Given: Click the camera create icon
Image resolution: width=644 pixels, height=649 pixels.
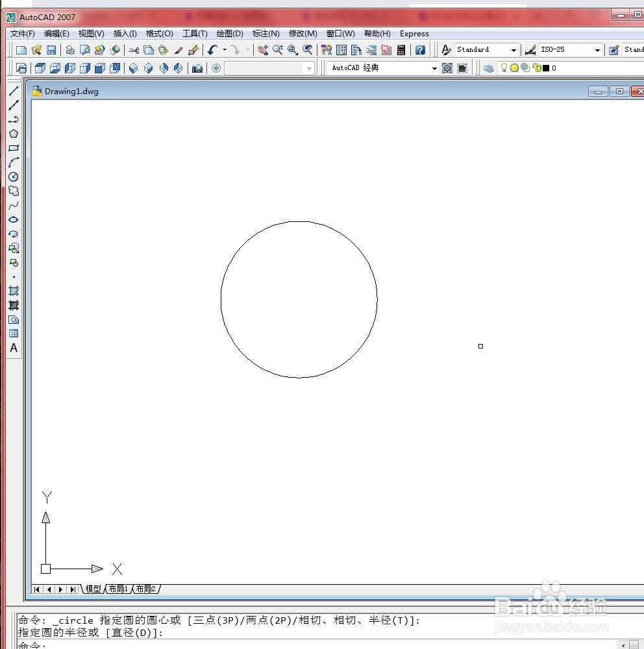Looking at the screenshot, I should (197, 68).
